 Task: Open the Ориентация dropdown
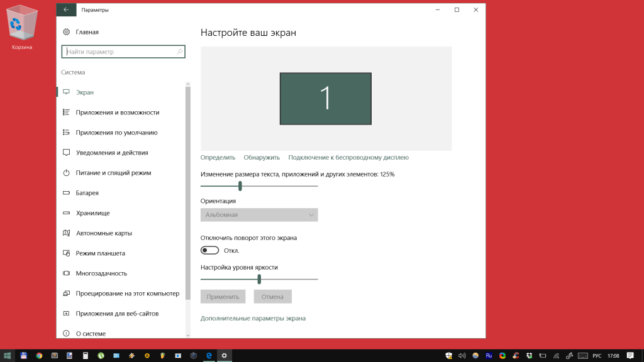[x=259, y=215]
